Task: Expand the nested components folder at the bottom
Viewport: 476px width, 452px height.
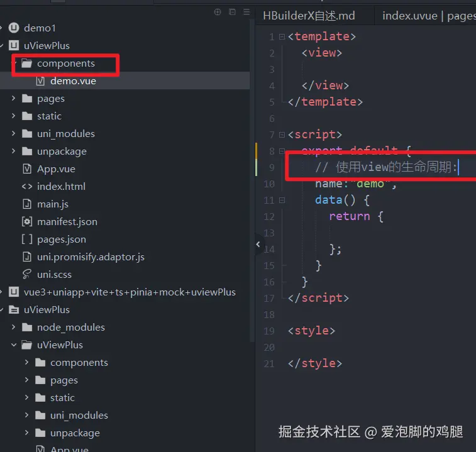Action: tap(26, 362)
